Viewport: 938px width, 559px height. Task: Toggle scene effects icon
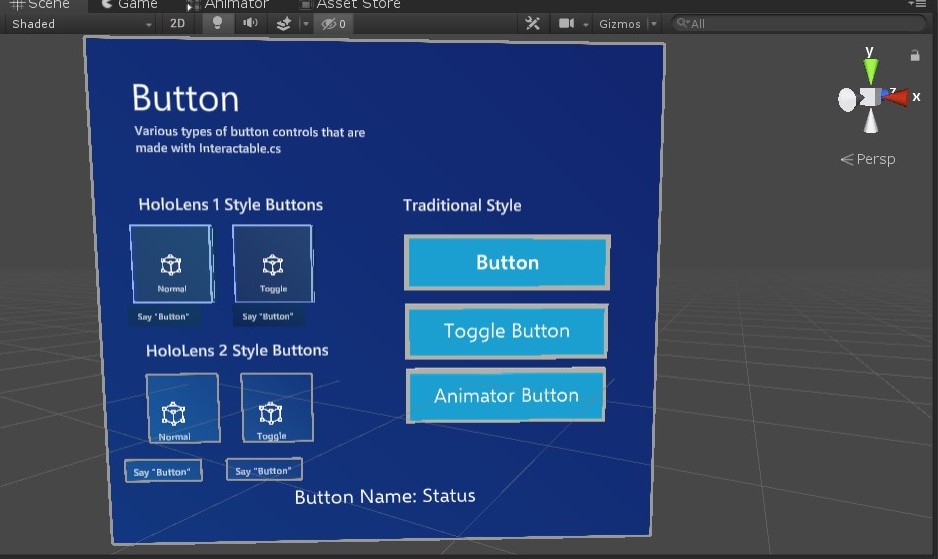pos(284,24)
